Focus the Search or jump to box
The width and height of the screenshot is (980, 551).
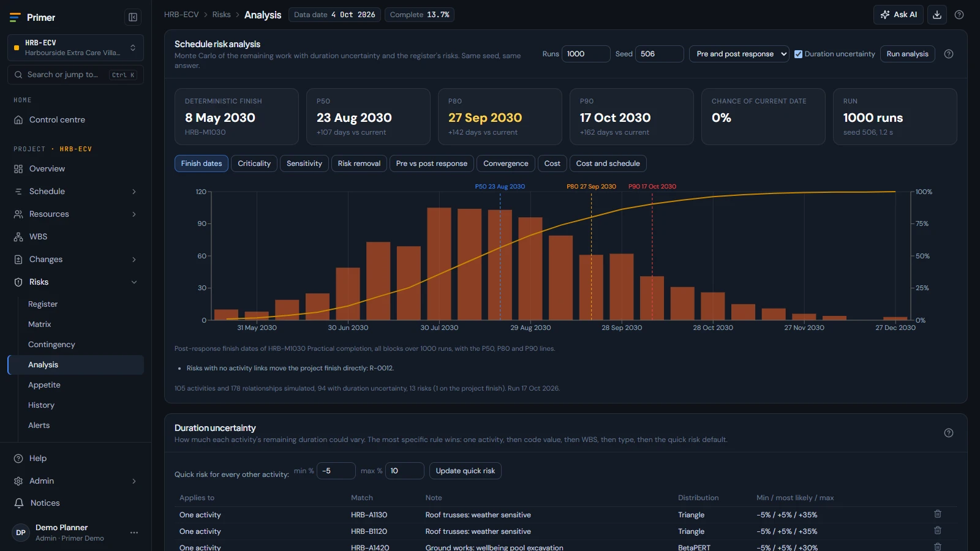pyautogui.click(x=75, y=75)
